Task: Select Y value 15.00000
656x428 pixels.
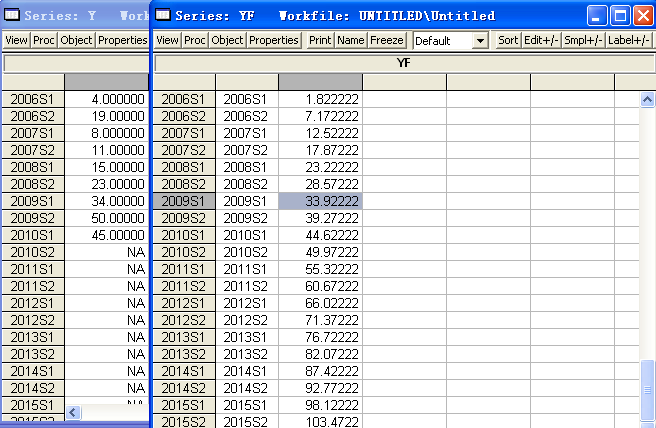Action: (x=107, y=167)
